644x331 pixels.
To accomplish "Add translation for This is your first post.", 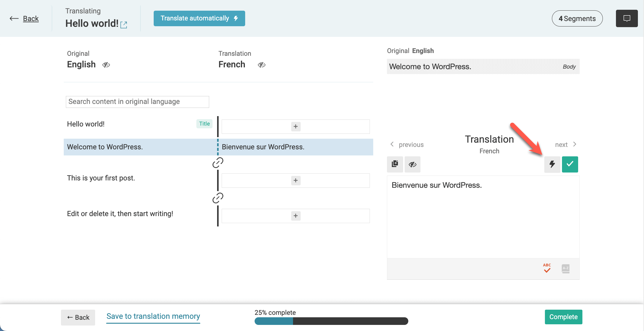I will tap(295, 180).
